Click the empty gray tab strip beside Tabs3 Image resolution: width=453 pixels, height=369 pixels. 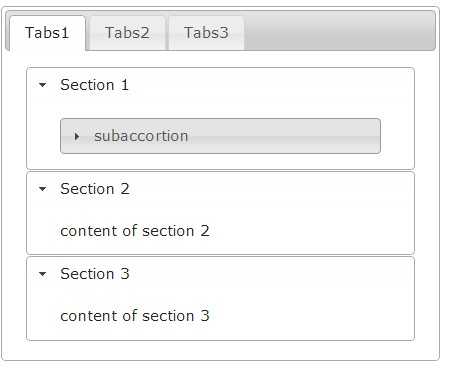click(x=340, y=31)
